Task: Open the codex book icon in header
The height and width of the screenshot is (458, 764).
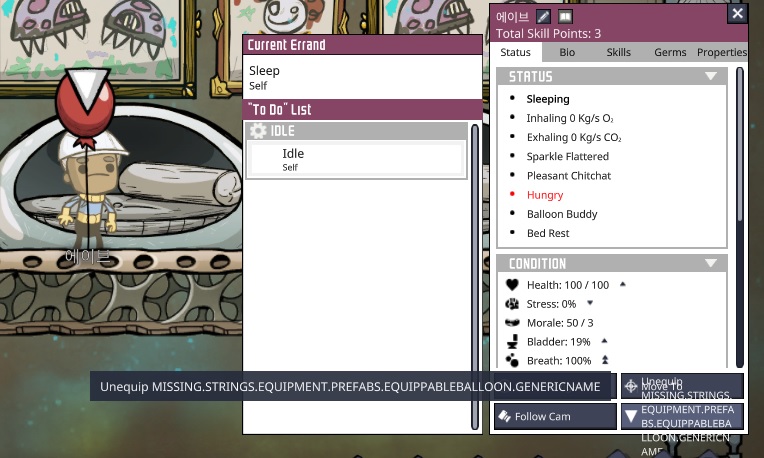Action: tap(565, 17)
